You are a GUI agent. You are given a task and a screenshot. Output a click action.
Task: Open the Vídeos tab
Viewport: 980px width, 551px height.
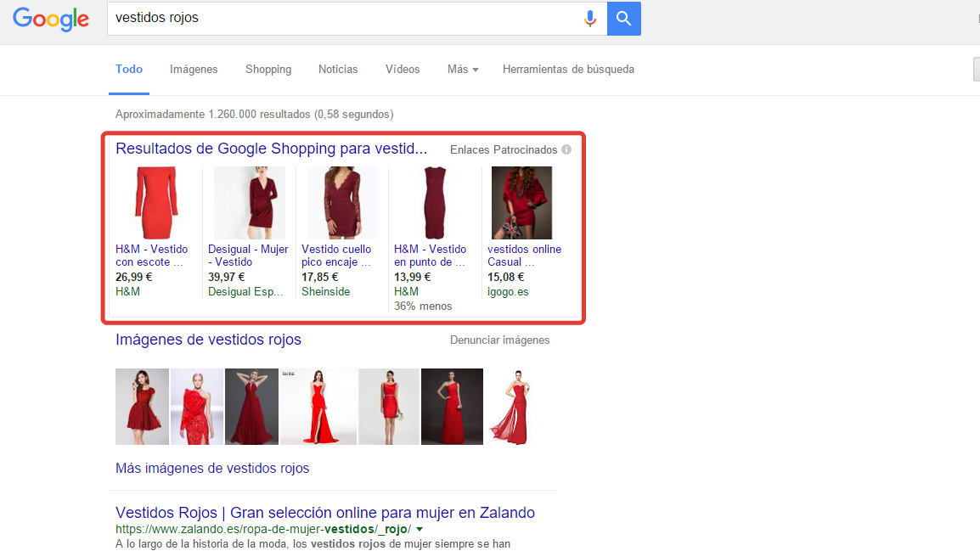pyautogui.click(x=403, y=70)
